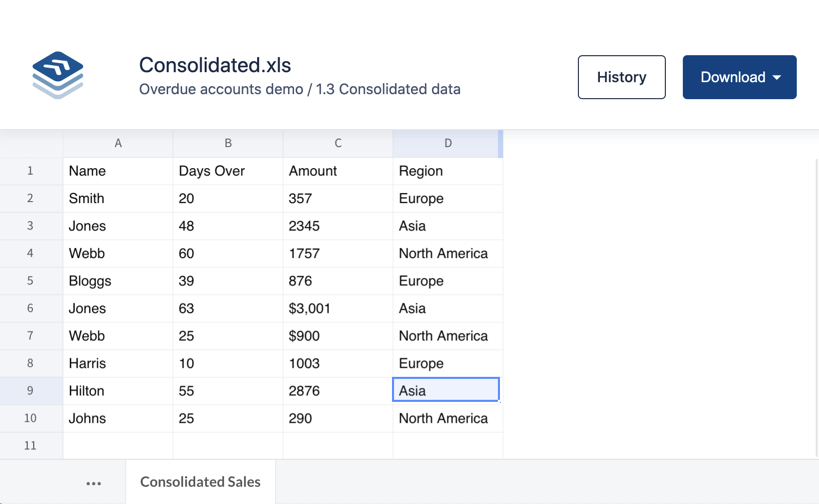This screenshot has width=819, height=504.
Task: Select column A header
Action: click(118, 143)
